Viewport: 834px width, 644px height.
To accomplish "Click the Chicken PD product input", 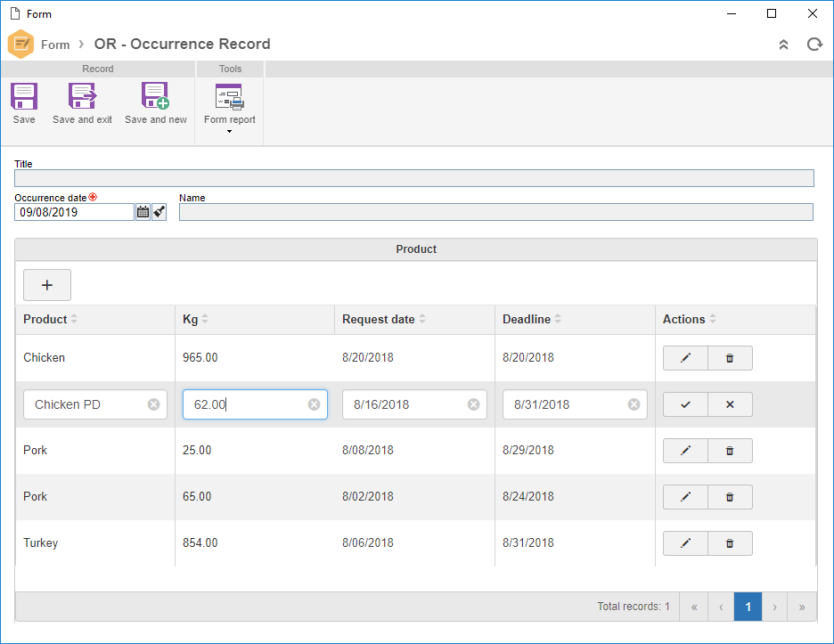I will 95,404.
